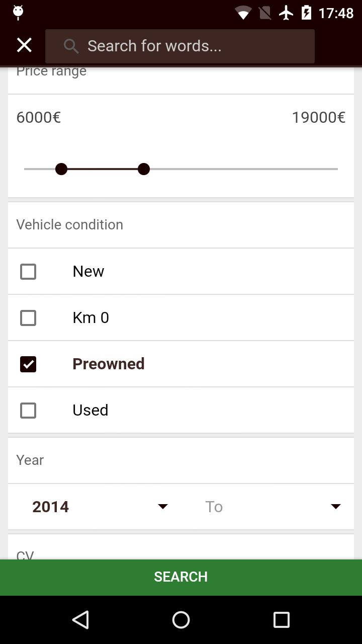Viewport: 362px width, 644px height.
Task: Tick the Used vehicle checkbox
Action: pyautogui.click(x=28, y=411)
